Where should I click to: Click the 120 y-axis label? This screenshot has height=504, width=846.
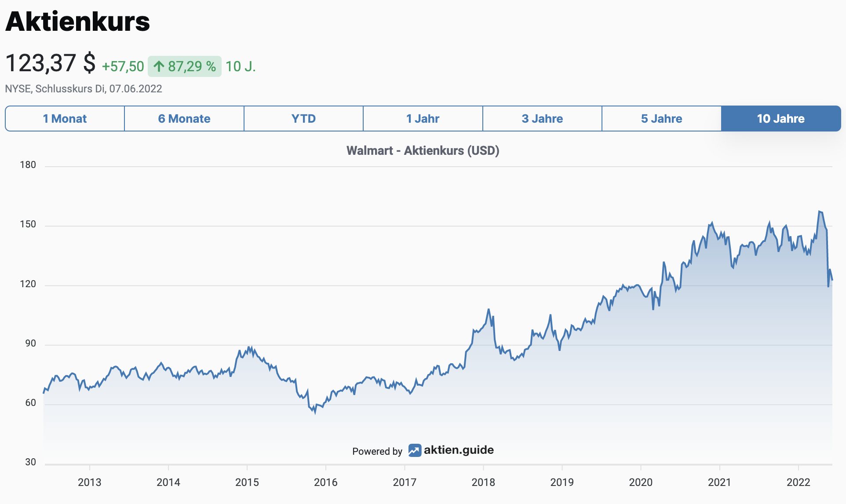point(28,284)
